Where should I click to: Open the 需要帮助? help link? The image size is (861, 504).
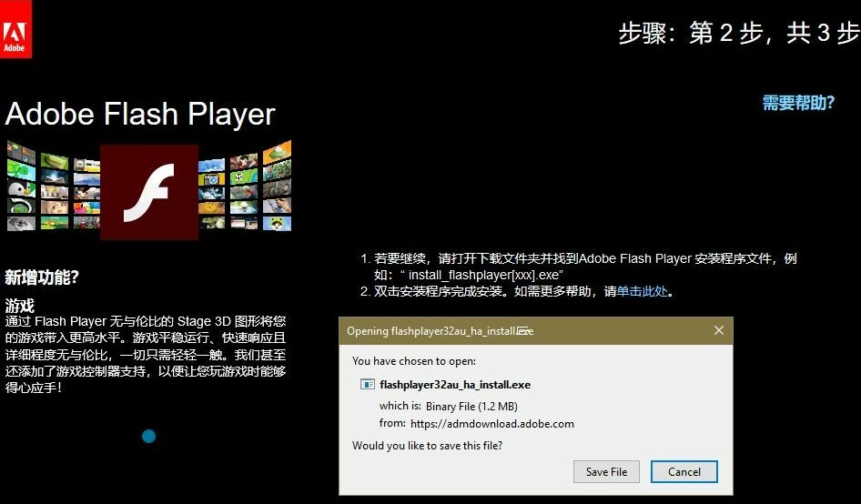[x=798, y=103]
